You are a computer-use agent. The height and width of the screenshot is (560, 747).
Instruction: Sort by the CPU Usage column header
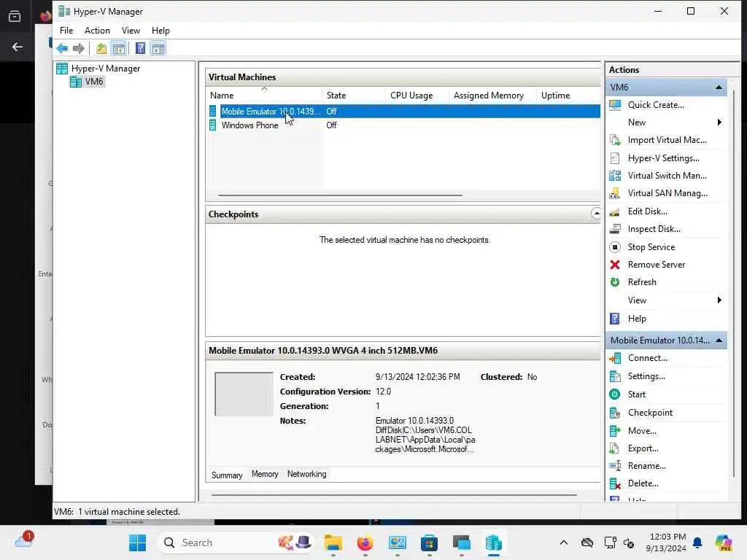point(417,96)
